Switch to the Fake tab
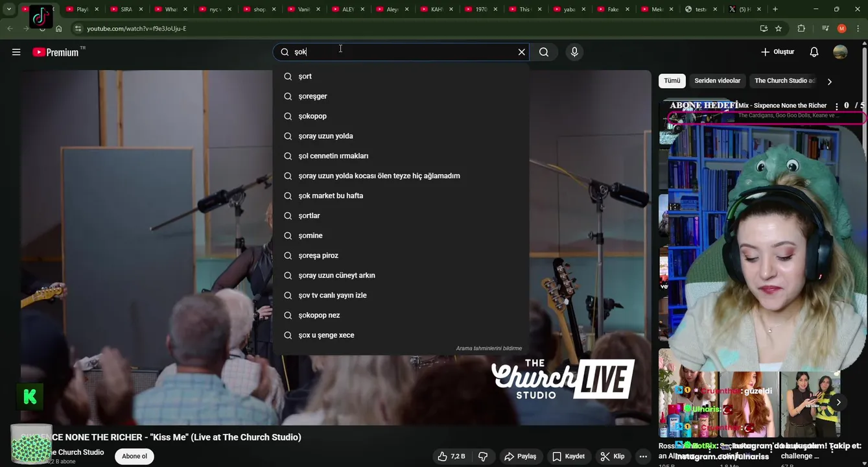868x467 pixels. 613,9
